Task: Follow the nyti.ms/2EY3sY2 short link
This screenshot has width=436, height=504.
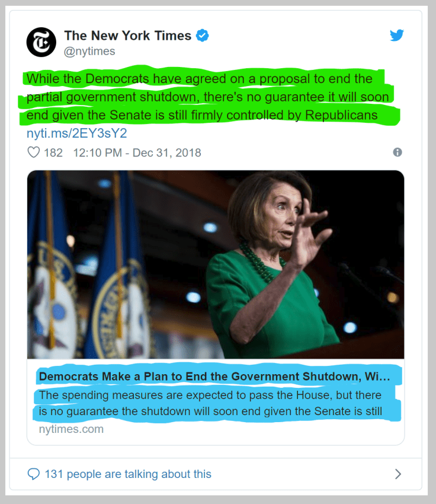Action: click(76, 133)
